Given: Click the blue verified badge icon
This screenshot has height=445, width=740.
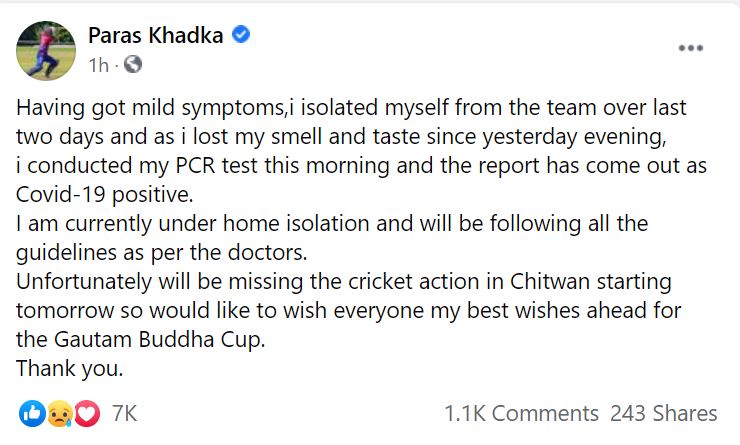Looking at the screenshot, I should tap(241, 36).
